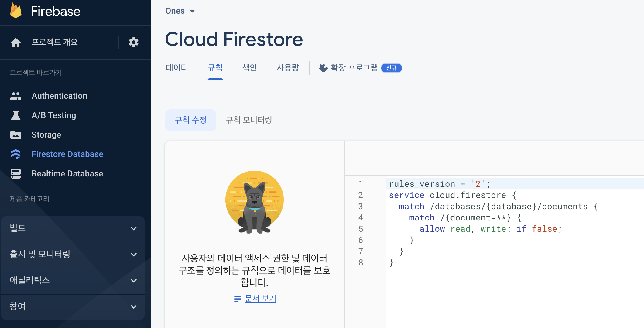
Task: Click the home icon for project overview
Action: point(16,42)
